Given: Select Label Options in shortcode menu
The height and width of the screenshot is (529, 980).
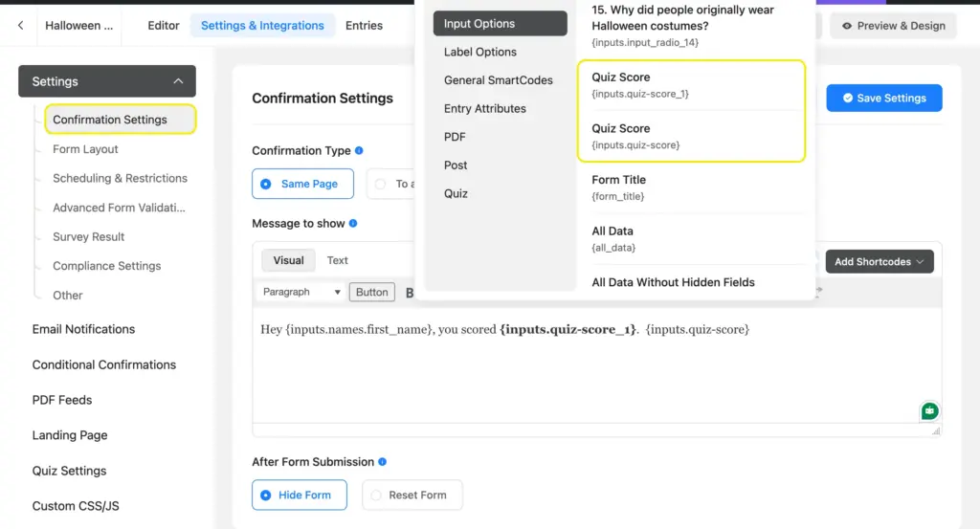Looking at the screenshot, I should [480, 52].
